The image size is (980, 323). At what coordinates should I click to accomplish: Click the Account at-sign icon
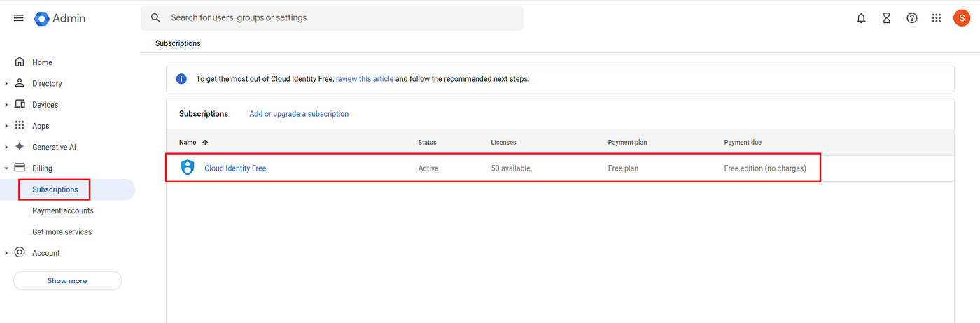point(20,252)
